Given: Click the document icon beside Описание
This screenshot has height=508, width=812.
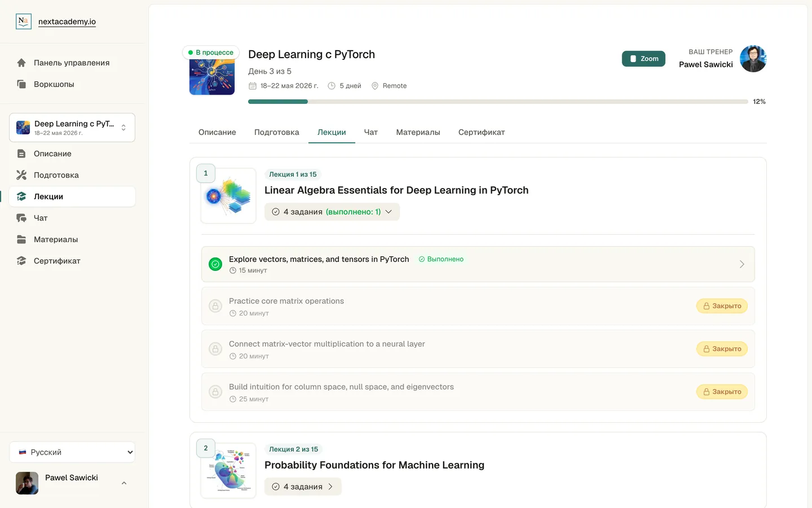Looking at the screenshot, I should [x=21, y=154].
